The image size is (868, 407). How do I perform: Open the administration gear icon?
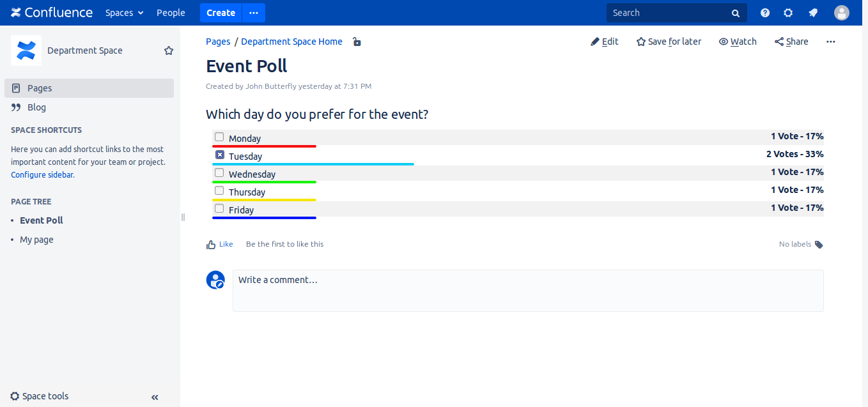(x=788, y=13)
